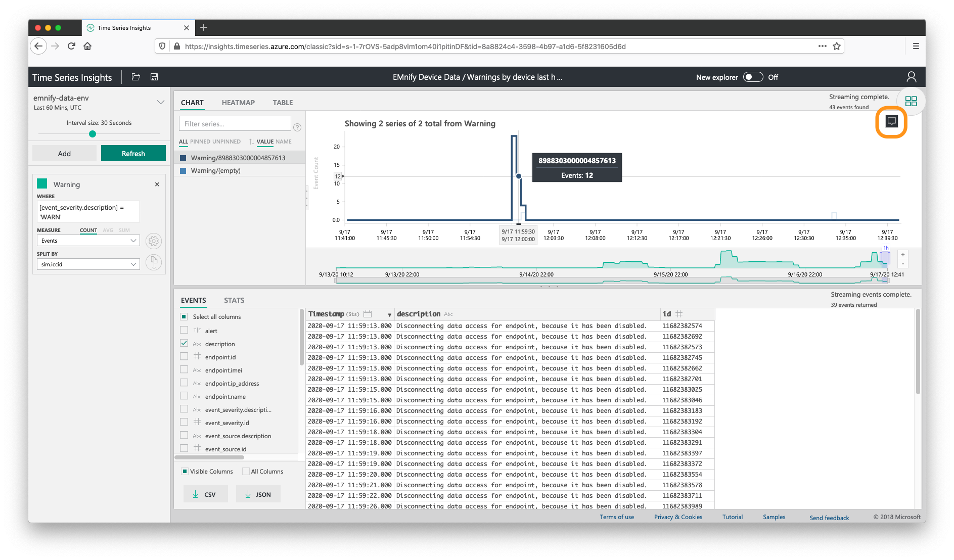This screenshot has width=954, height=560.
Task: Zoom in the timeline with plus
Action: tap(902, 255)
